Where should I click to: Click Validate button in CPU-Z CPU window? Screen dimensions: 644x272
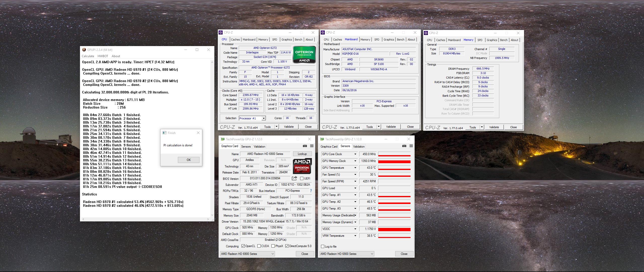click(289, 127)
